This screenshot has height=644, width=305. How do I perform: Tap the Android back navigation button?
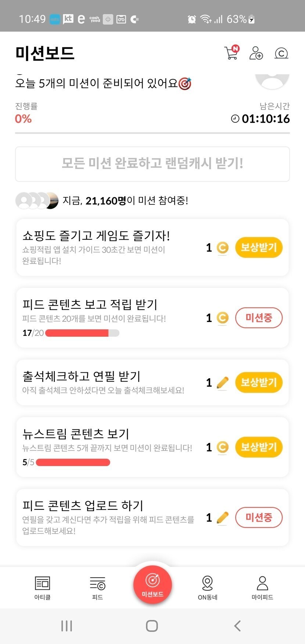pyautogui.click(x=238, y=626)
